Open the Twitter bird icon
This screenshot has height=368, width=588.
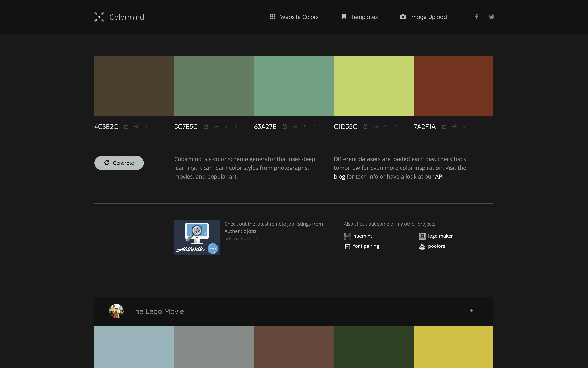tap(491, 17)
